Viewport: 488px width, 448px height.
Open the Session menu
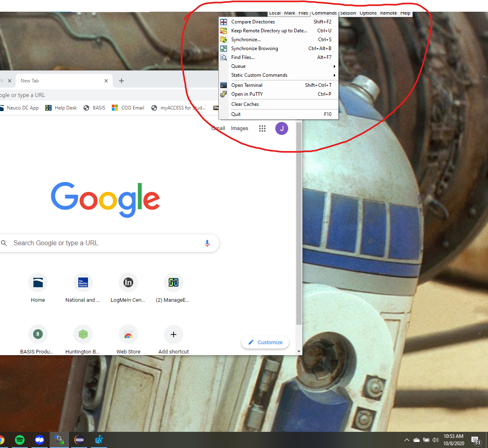[x=348, y=13]
